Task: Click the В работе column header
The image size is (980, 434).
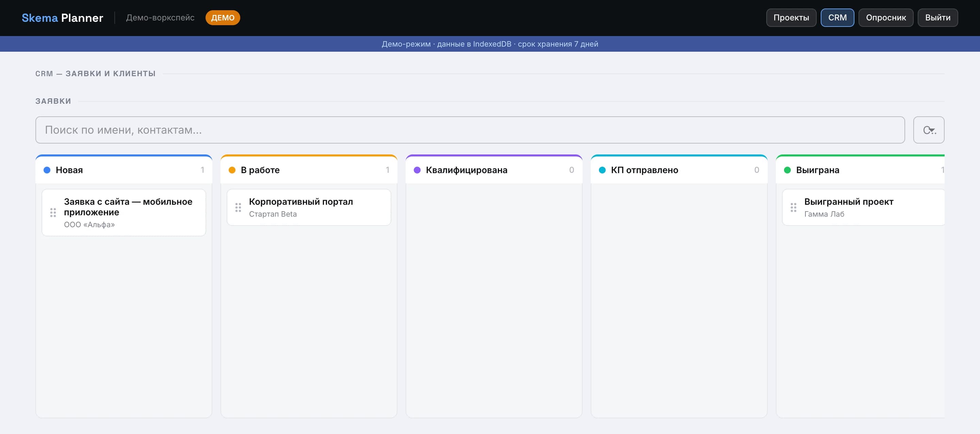Action: point(309,170)
